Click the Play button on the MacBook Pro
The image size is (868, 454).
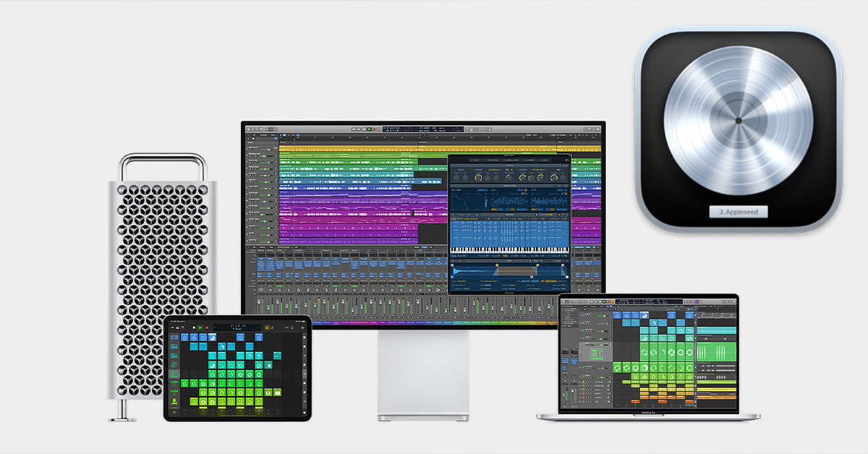click(604, 301)
